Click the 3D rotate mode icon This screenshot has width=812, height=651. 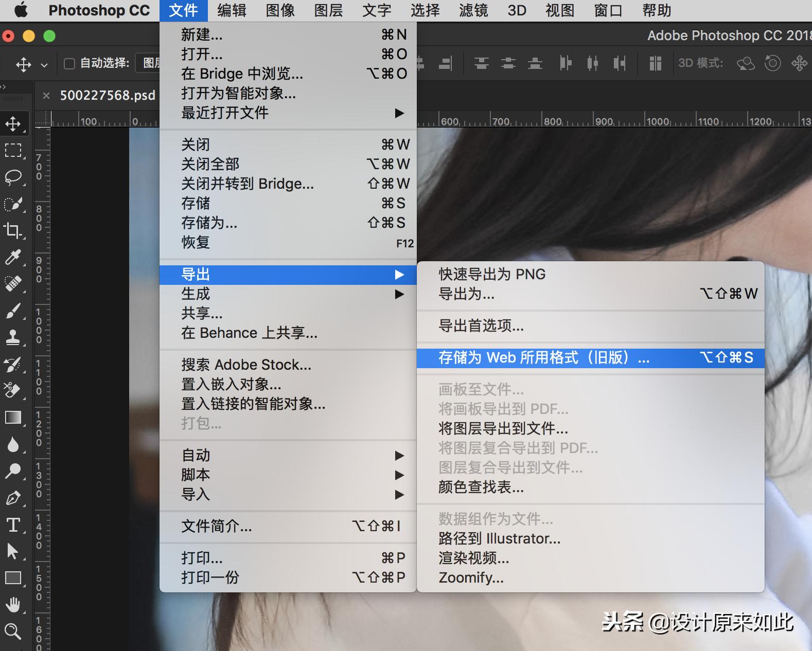click(x=746, y=63)
